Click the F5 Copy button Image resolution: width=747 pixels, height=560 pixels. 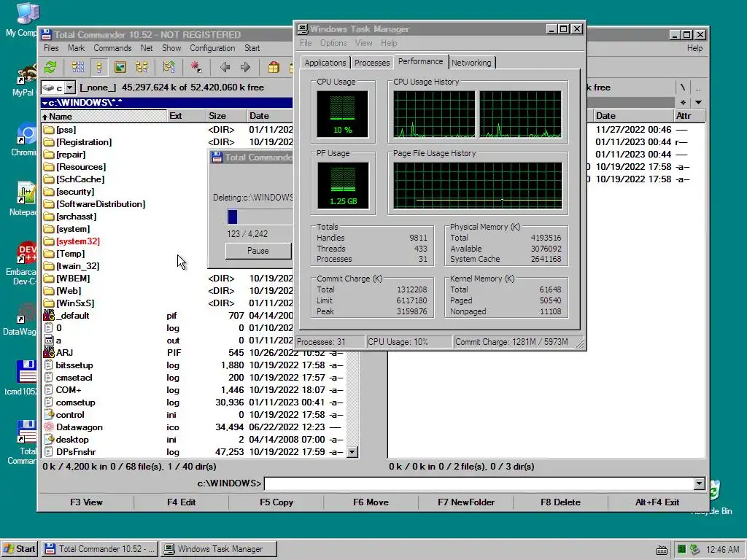(276, 502)
